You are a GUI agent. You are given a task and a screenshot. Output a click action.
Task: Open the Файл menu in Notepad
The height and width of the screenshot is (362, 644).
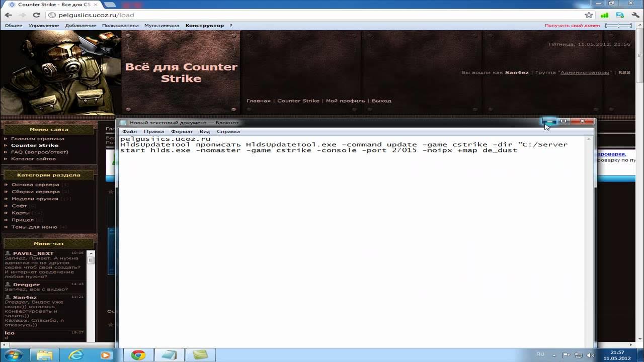coord(129,131)
